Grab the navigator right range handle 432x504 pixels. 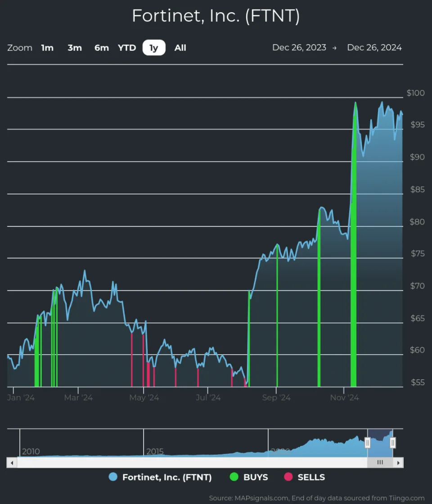click(392, 443)
